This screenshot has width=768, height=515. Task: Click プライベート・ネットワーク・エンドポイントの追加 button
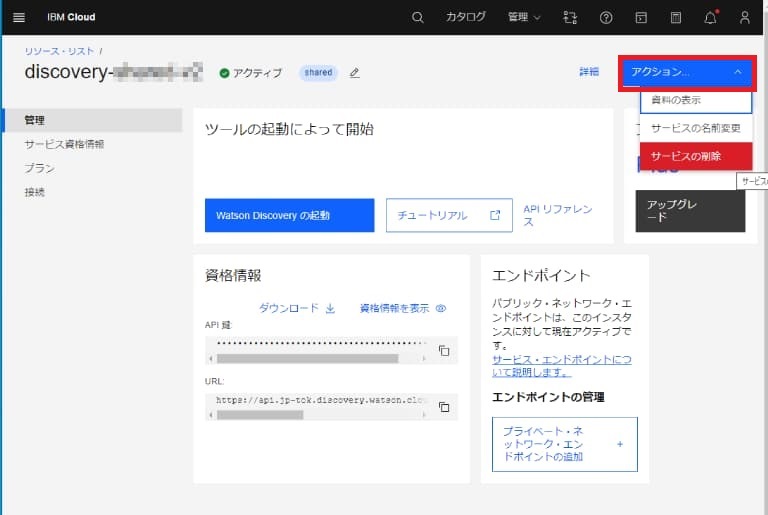(564, 444)
